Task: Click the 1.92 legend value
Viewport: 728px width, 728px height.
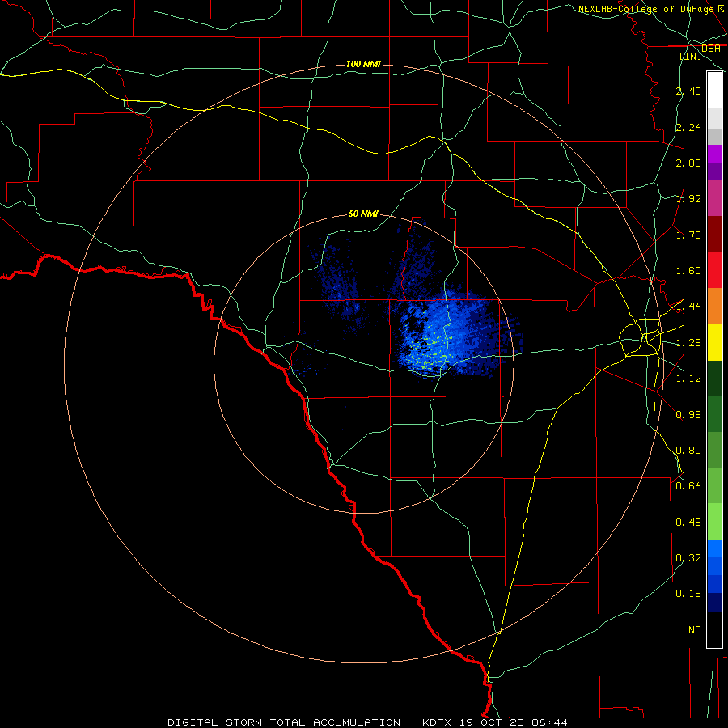Action: tap(688, 199)
